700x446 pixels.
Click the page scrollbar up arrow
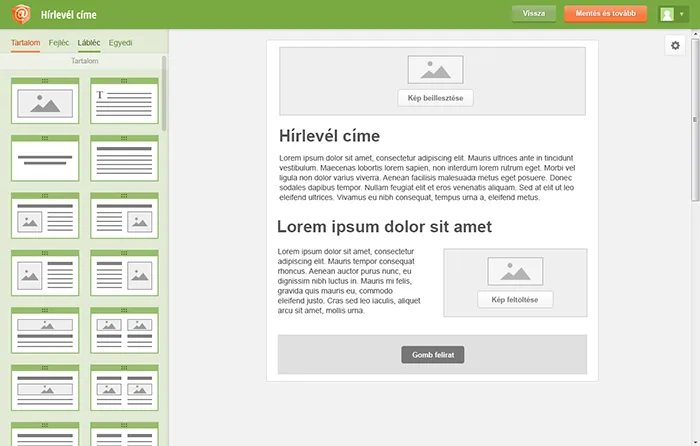695,33
